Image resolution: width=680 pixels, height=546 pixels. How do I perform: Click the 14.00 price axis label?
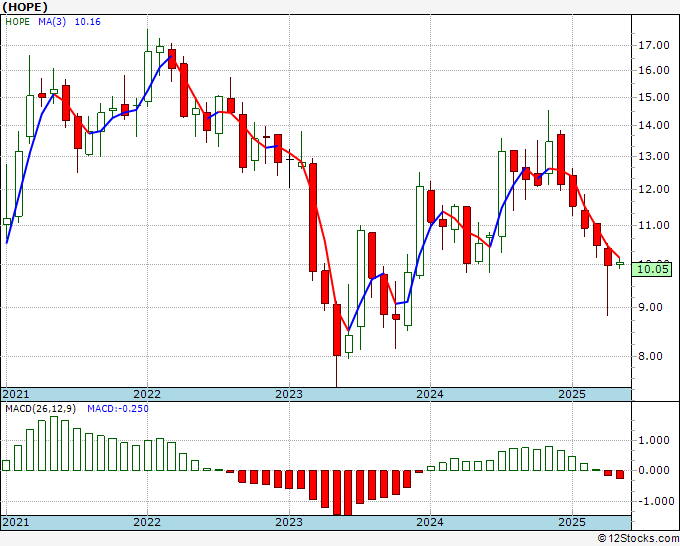point(654,126)
